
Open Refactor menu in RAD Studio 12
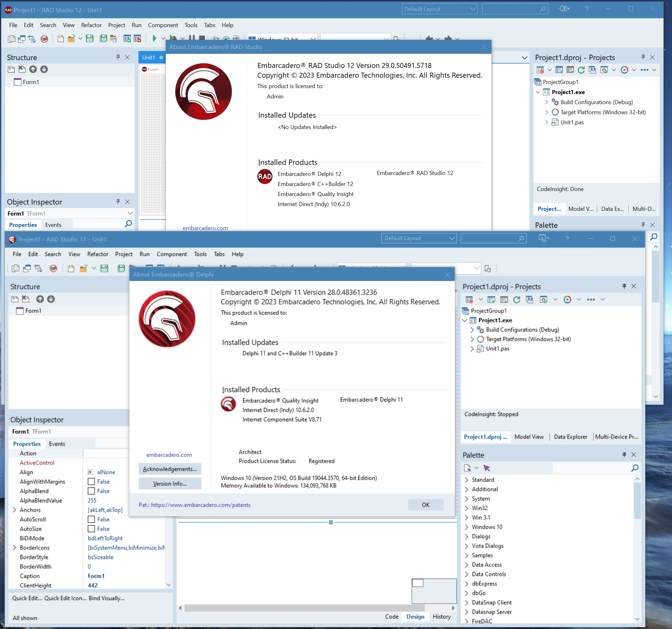91,25
